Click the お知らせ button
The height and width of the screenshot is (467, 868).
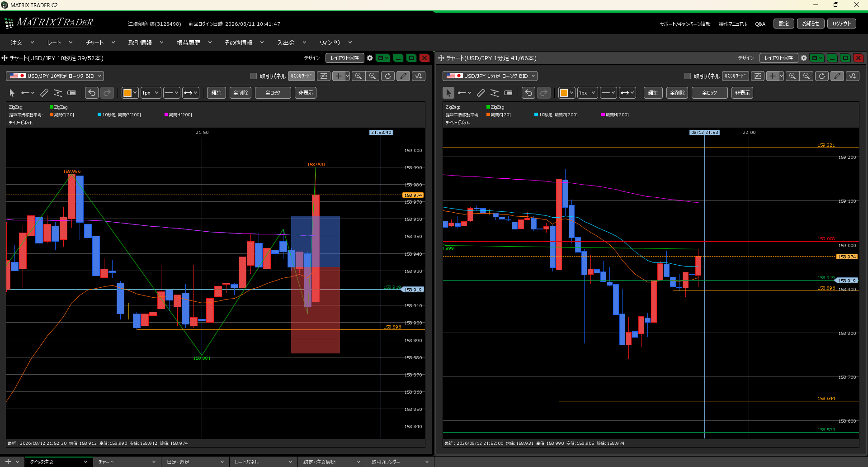811,24
